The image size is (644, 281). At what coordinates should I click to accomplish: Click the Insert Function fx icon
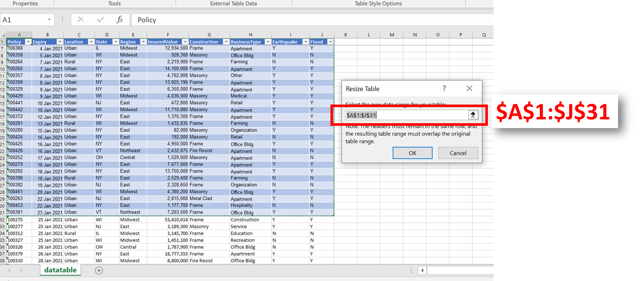point(119,20)
